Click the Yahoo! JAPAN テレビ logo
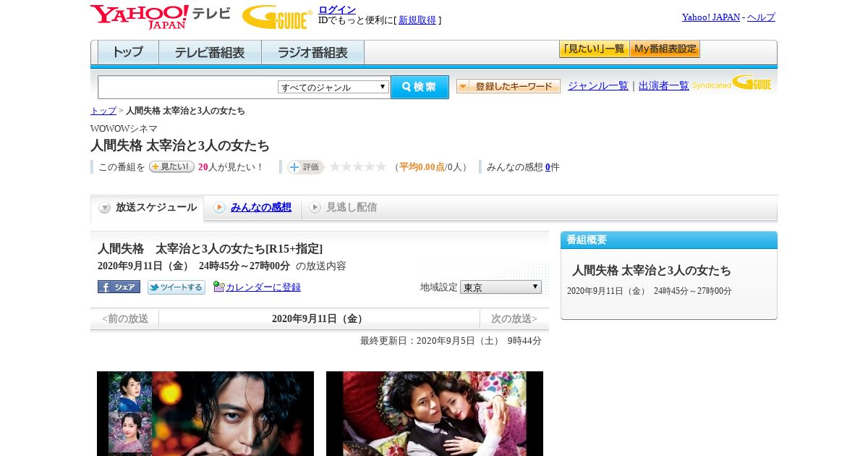Viewport: 868px width, 456px height. coord(160,17)
